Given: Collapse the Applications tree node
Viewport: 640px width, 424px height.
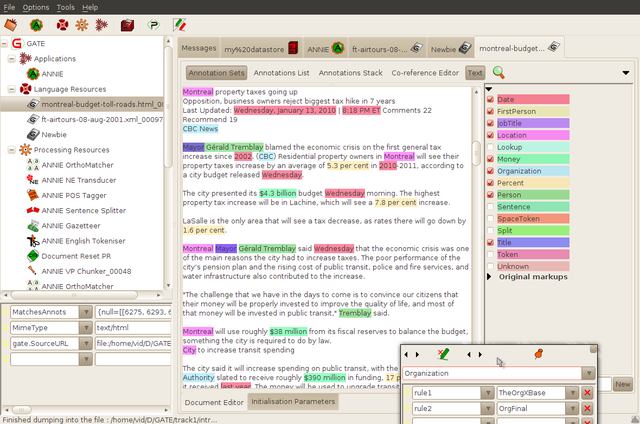Looking at the screenshot, I should (x=11, y=59).
